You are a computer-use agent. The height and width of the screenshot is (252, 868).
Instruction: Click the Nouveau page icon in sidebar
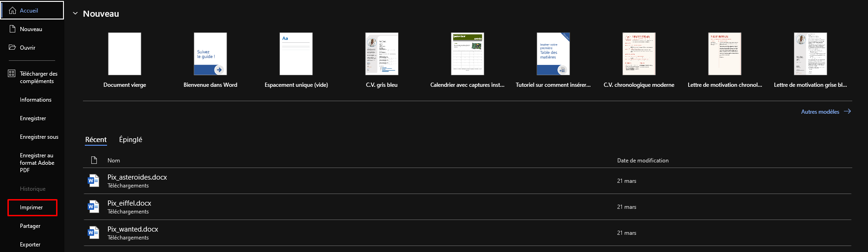click(13, 29)
